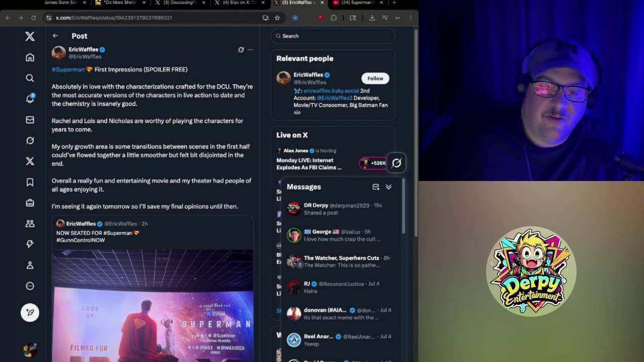Click the floating Grok button
Image resolution: width=644 pixels, height=362 pixels.
396,163
